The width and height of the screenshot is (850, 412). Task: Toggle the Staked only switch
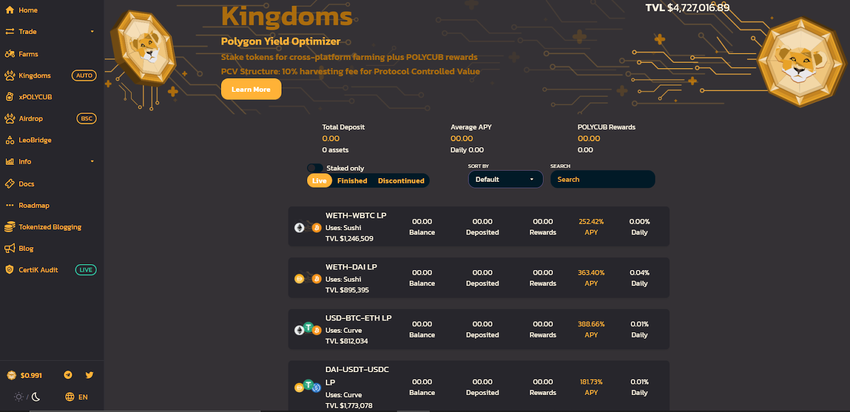[x=315, y=168]
